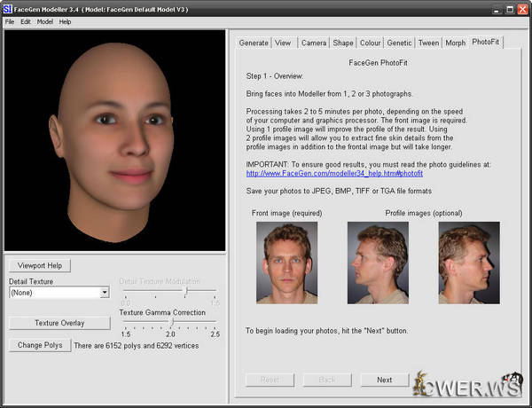Switch to the Generate tab
This screenshot has height=408, width=532.
tap(254, 43)
